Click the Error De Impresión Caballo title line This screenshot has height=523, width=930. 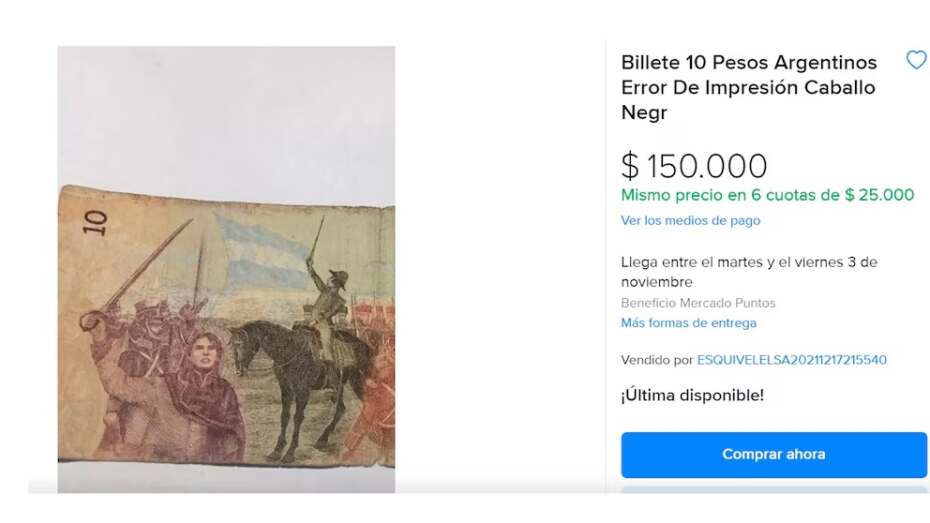point(749,87)
